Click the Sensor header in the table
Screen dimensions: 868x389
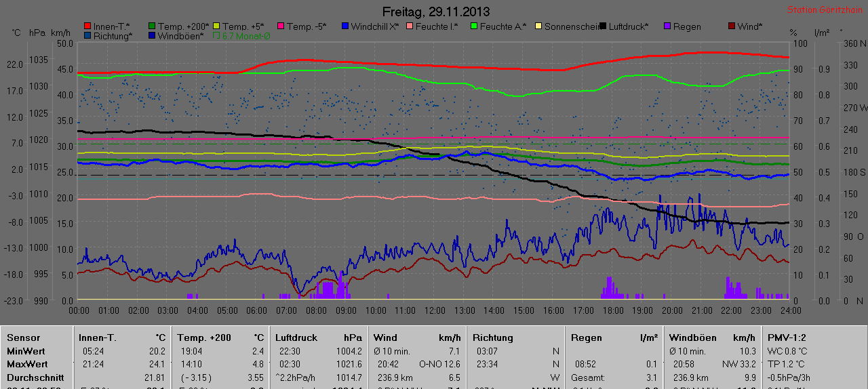click(23, 337)
